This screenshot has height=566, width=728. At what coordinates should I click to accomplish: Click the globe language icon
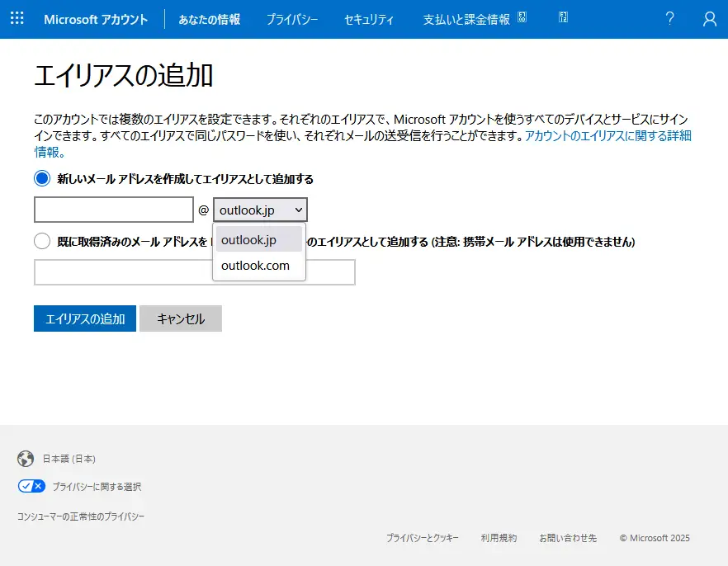pyautogui.click(x=26, y=459)
